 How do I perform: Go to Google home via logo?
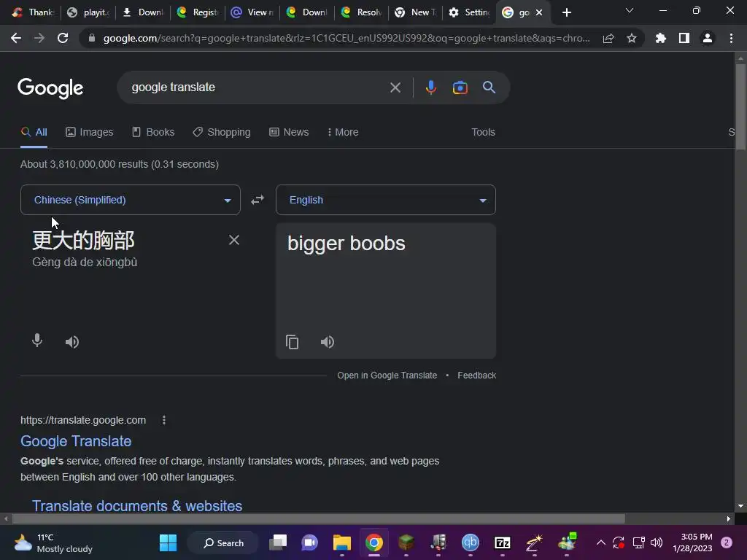click(50, 88)
